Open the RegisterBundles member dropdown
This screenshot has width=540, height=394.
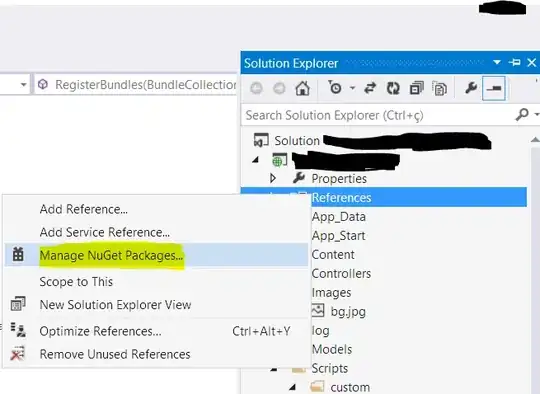coord(136,84)
